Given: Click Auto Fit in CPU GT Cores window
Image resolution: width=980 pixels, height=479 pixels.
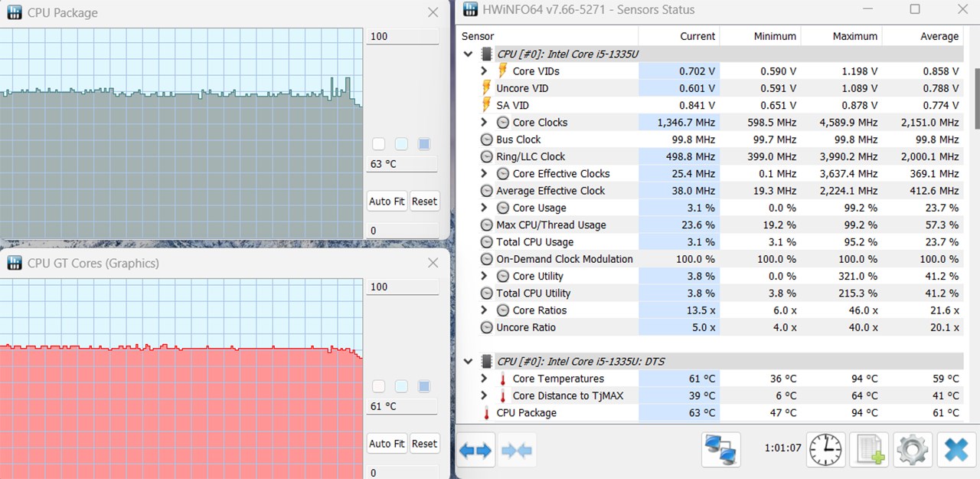Looking at the screenshot, I should [x=387, y=444].
